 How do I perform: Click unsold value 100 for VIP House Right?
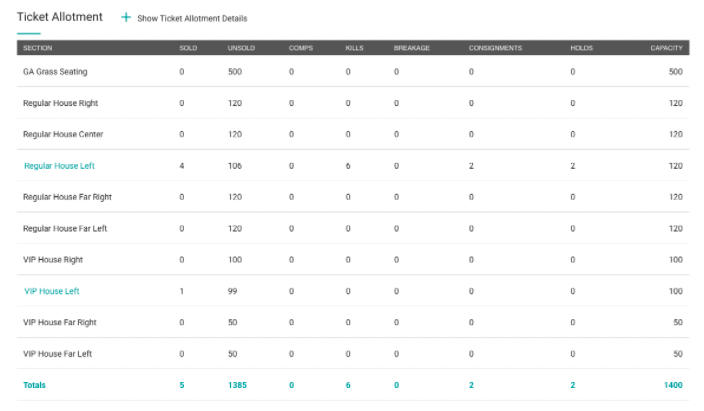235,260
